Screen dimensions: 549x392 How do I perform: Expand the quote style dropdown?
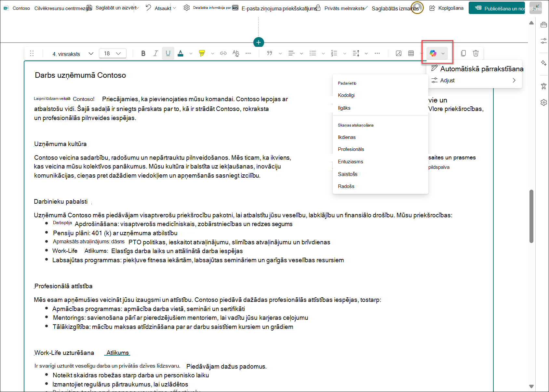280,53
